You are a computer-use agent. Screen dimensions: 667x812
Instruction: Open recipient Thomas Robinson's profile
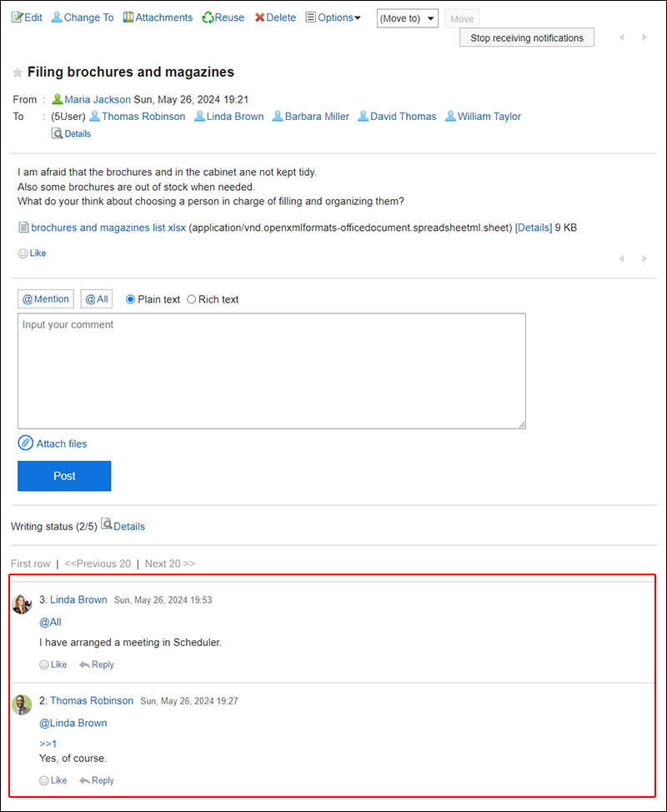click(x=143, y=117)
